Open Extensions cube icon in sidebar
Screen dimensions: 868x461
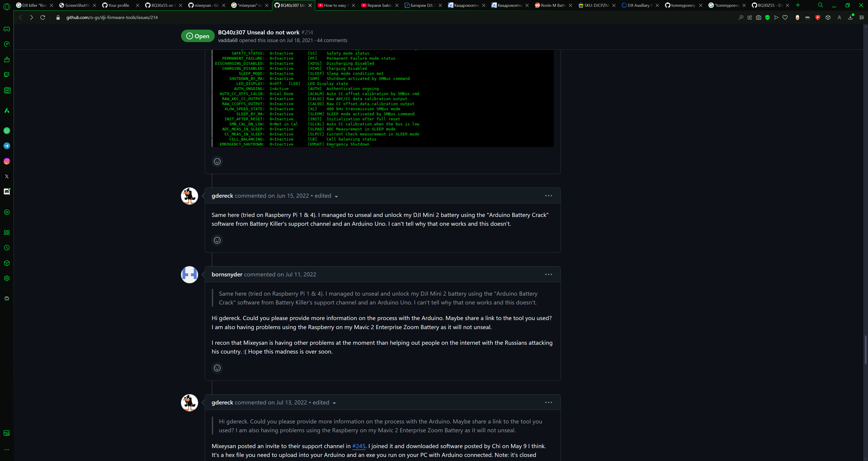7,263
